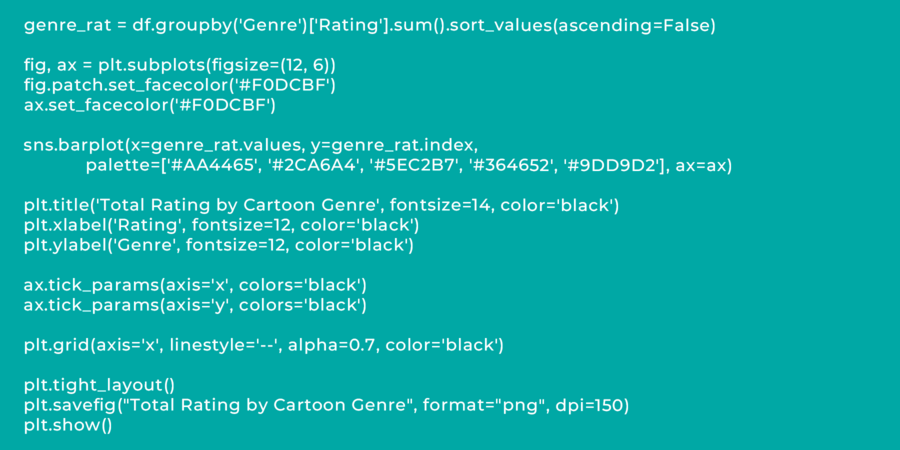The width and height of the screenshot is (900, 450).
Task: Click the '#2CA6A4' hex code in palette
Action: coord(313,165)
